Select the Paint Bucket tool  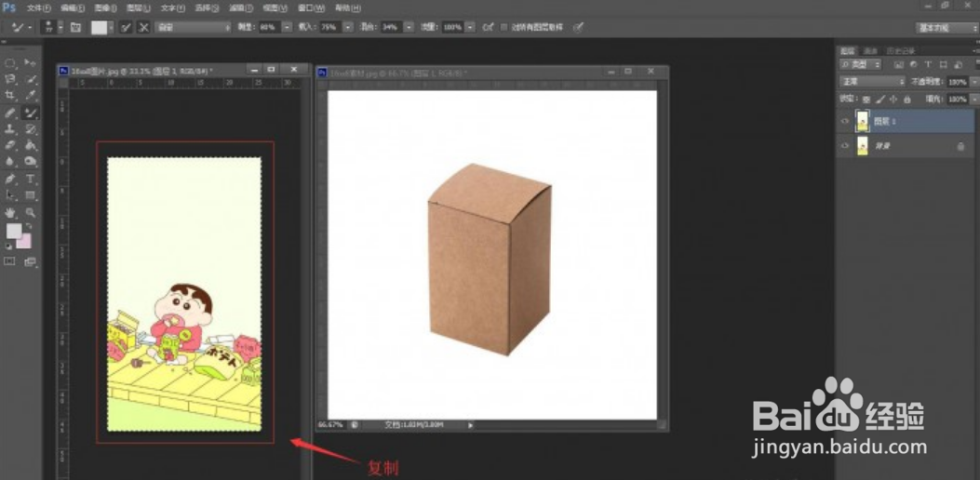pos(30,145)
